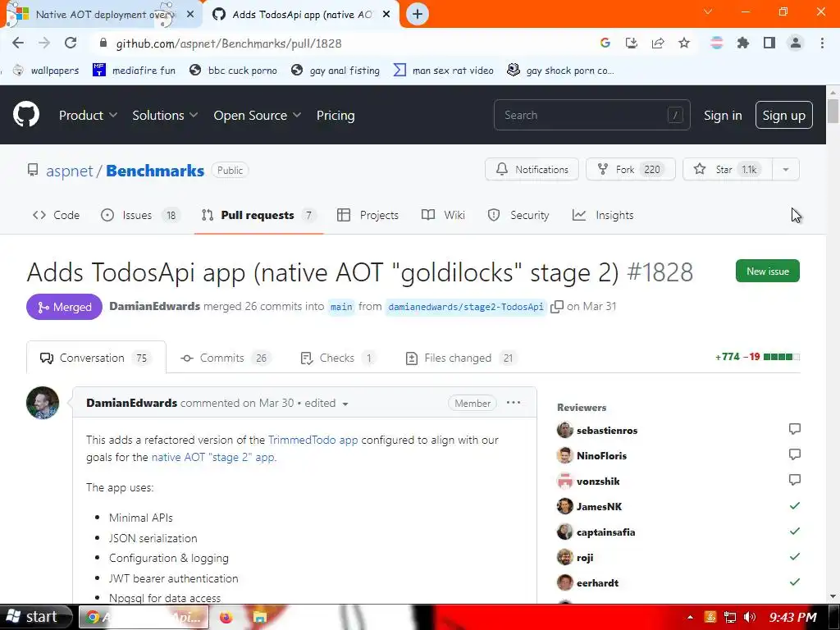Go to the GitHub homepage logo
This screenshot has width=840, height=630.
click(25, 114)
